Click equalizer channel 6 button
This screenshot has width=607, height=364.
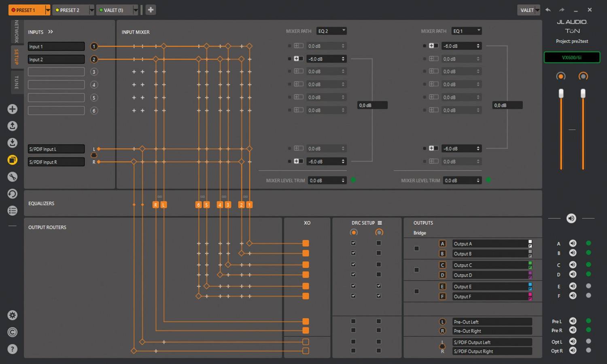coord(198,205)
